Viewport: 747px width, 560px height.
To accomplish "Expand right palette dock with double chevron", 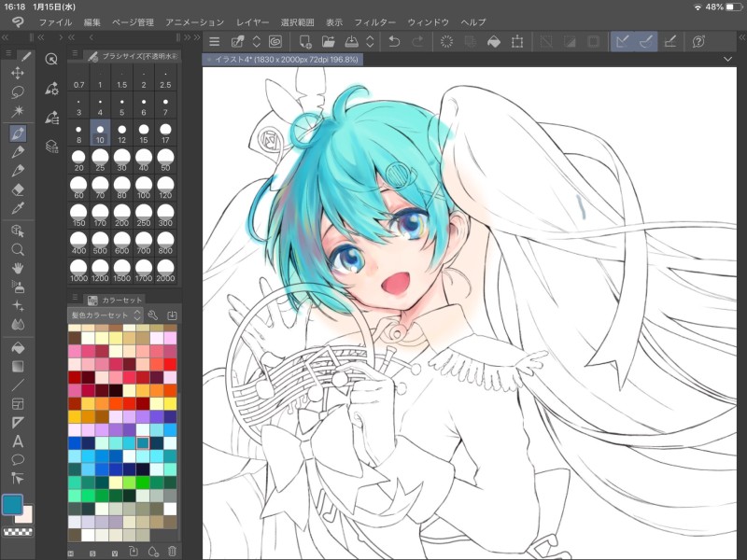I will click(x=741, y=37).
